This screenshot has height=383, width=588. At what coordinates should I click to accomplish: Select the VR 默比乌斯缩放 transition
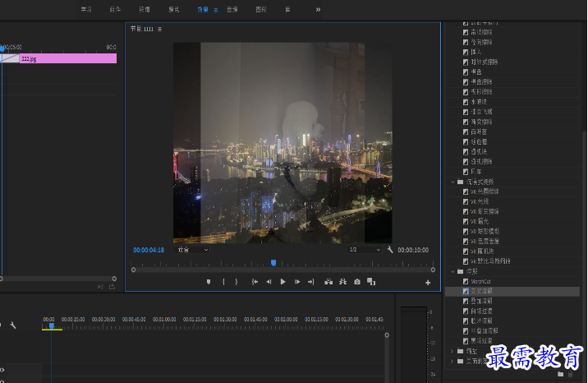coord(490,261)
